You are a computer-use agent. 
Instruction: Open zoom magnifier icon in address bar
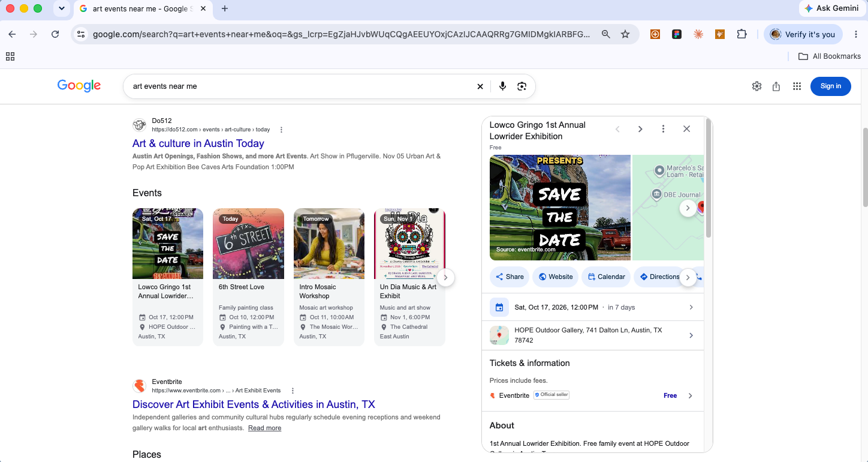click(x=606, y=34)
